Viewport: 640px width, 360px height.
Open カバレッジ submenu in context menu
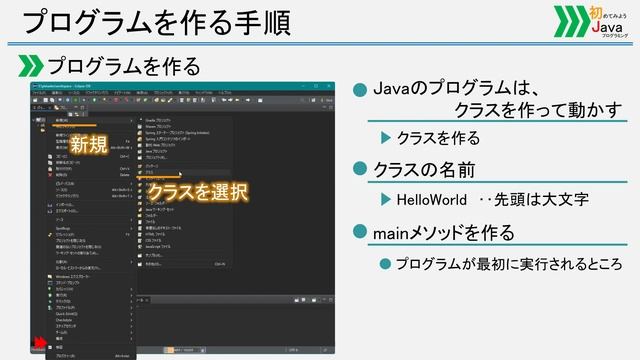(92, 289)
